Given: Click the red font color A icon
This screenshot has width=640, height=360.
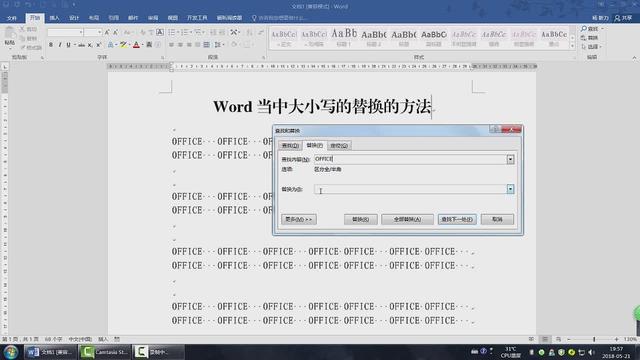Looking at the screenshot, I should (x=136, y=44).
